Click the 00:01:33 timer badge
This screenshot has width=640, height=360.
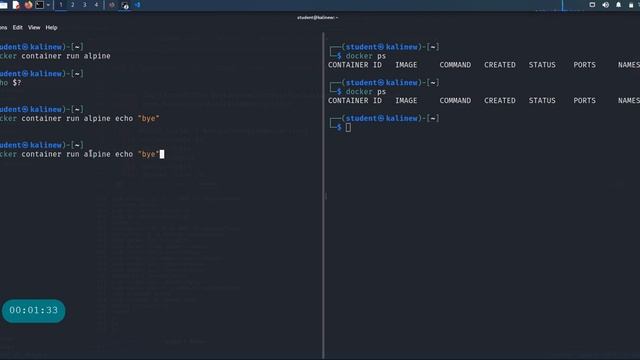pyautogui.click(x=33, y=311)
